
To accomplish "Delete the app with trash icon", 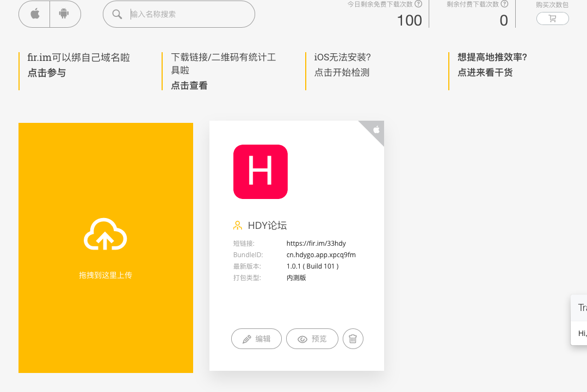I will (353, 339).
